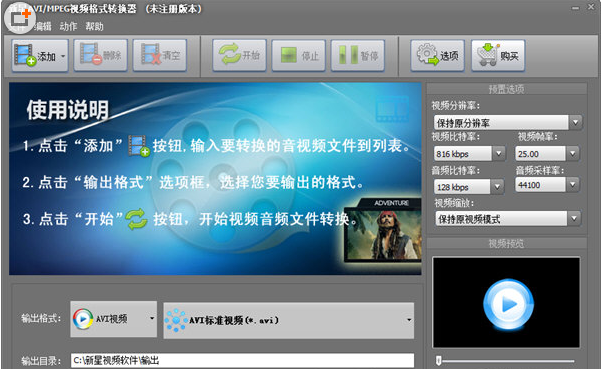Expand the 保持原视频模式 scaling dropdown

click(x=508, y=219)
